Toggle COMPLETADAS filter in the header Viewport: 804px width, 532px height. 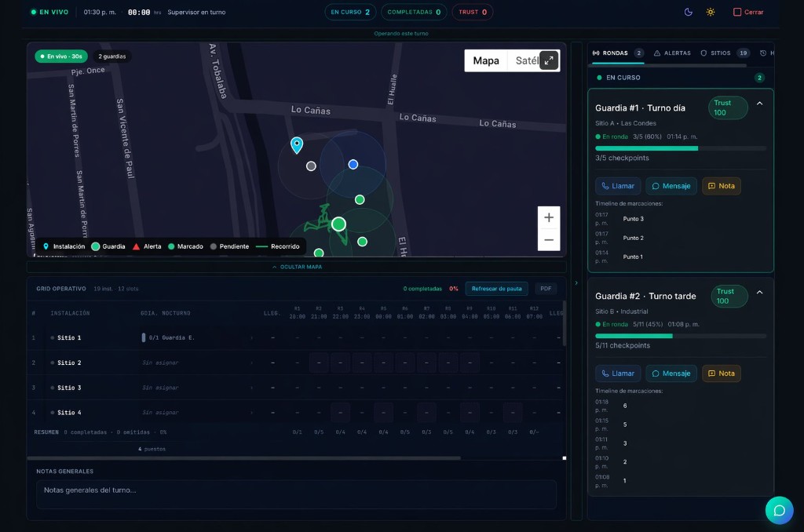click(414, 12)
